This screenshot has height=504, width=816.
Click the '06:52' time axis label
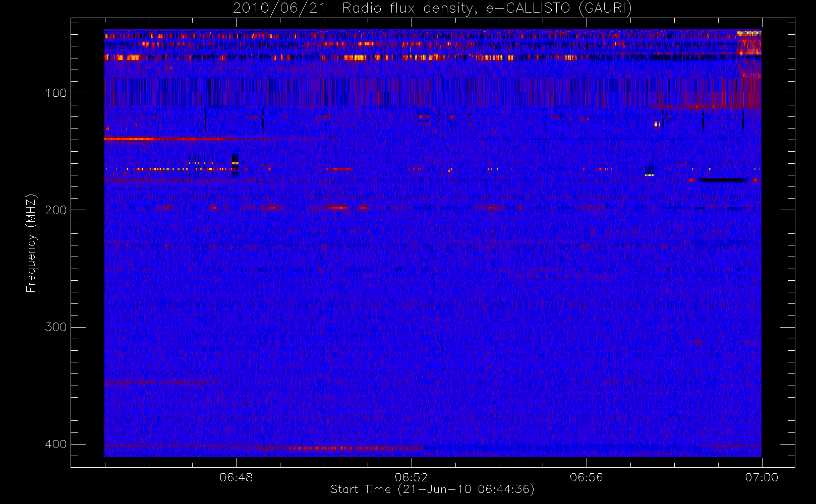click(411, 477)
